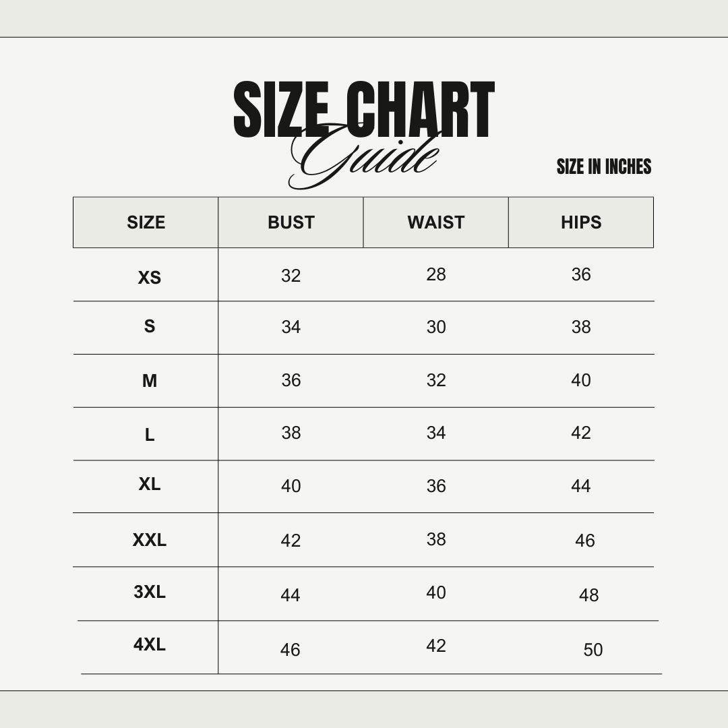Select the waist value for size M
728x728 pixels.
(436, 380)
